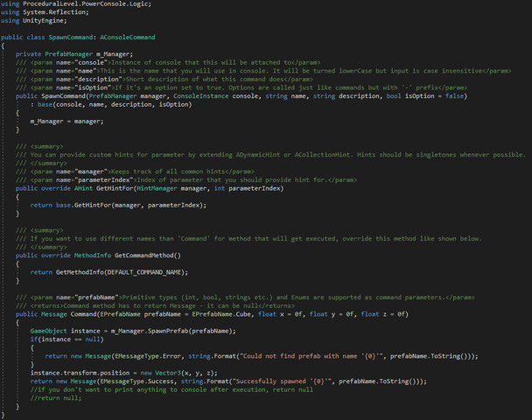The height and width of the screenshot is (420, 532).
Task: Click the comment with param name="name"
Action: tap(263, 71)
